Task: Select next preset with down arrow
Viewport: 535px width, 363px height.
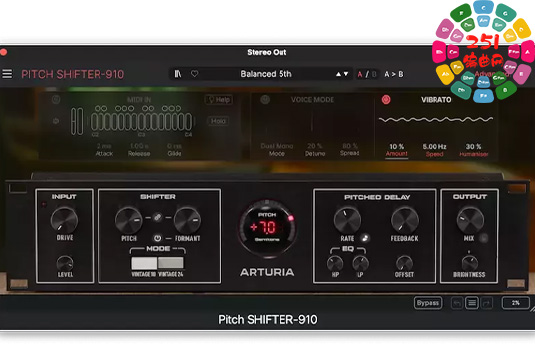Action: click(x=346, y=74)
